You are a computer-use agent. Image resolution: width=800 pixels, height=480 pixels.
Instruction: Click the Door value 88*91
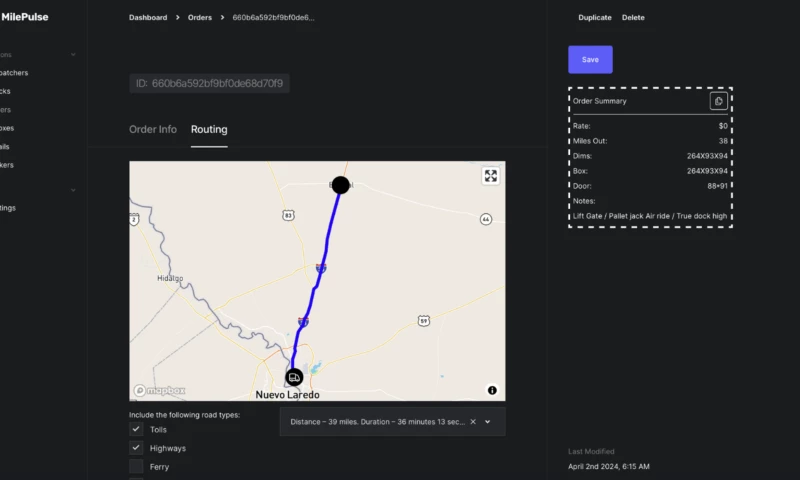click(x=717, y=186)
